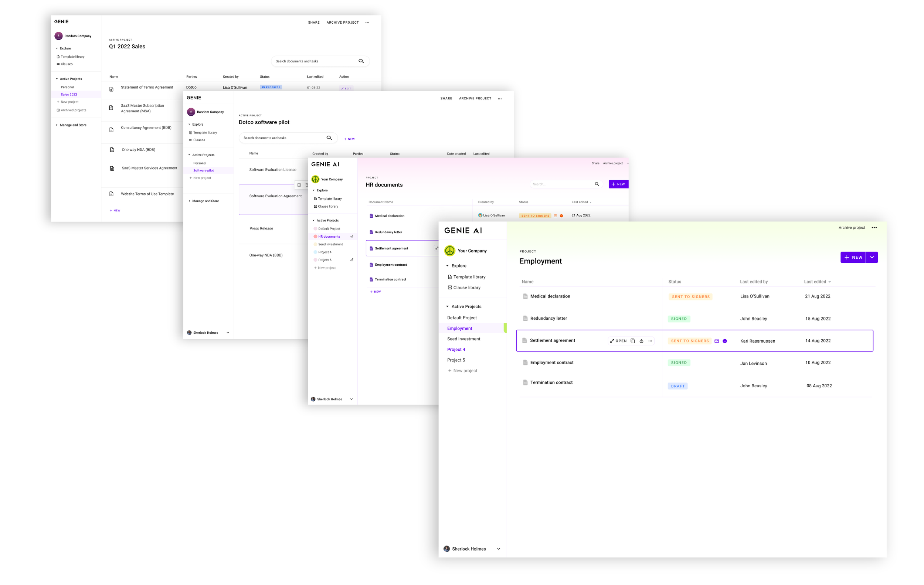Click Archive project link in Employment window
The image size is (924, 585).
pos(852,228)
